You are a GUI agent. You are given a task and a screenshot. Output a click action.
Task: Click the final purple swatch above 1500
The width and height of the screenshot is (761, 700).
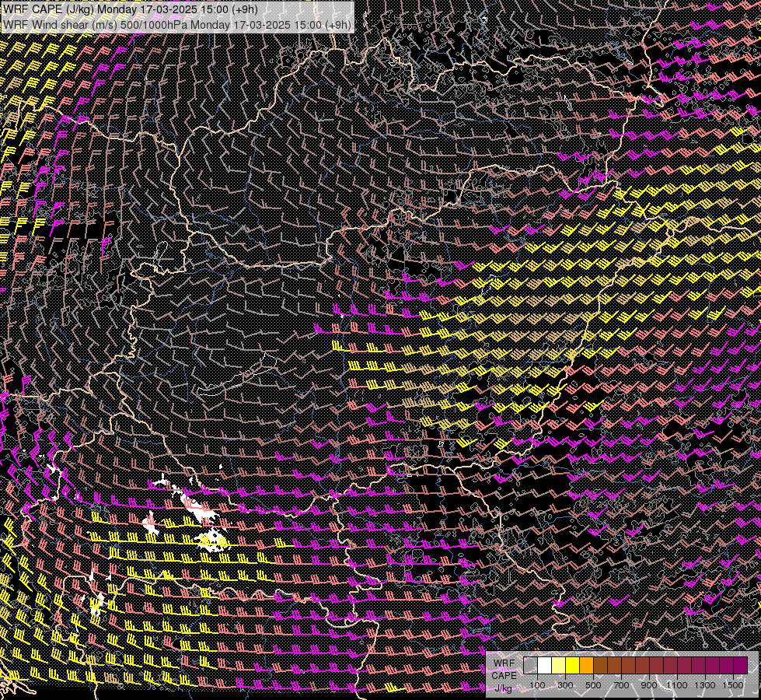click(741, 666)
